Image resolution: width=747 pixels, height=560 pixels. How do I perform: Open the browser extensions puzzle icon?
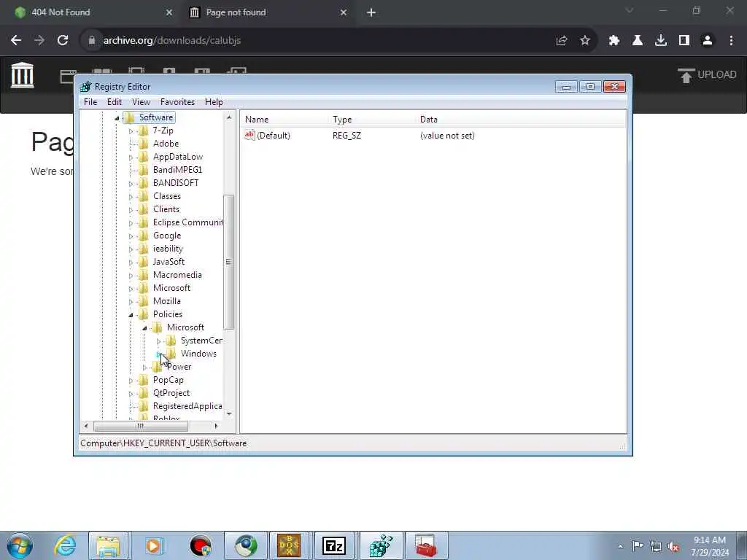click(614, 41)
